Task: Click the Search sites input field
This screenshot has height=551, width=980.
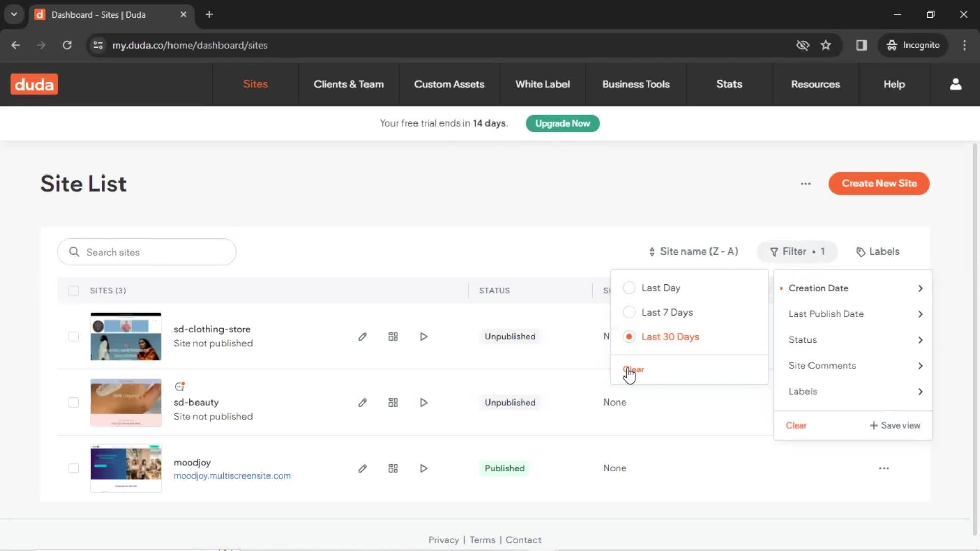Action: point(147,252)
